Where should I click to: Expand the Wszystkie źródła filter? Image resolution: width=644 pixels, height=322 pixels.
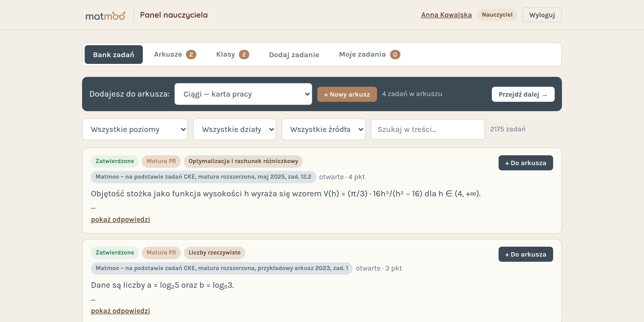(324, 129)
